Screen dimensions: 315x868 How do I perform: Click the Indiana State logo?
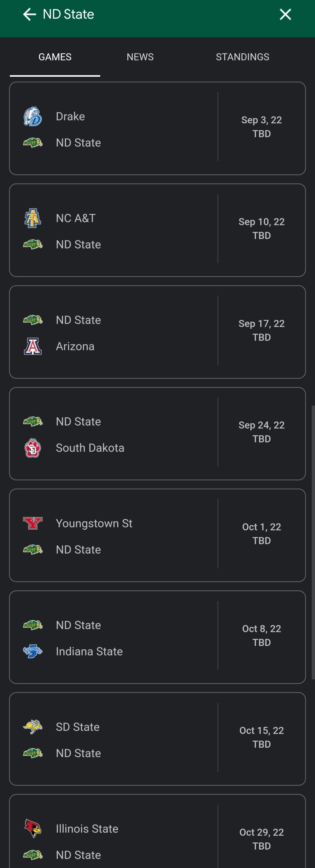(33, 651)
